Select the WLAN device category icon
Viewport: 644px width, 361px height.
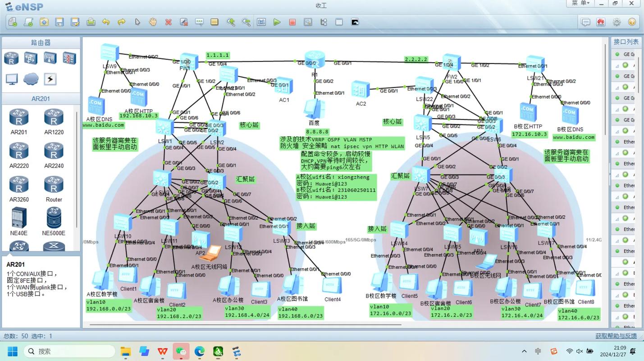(50, 58)
